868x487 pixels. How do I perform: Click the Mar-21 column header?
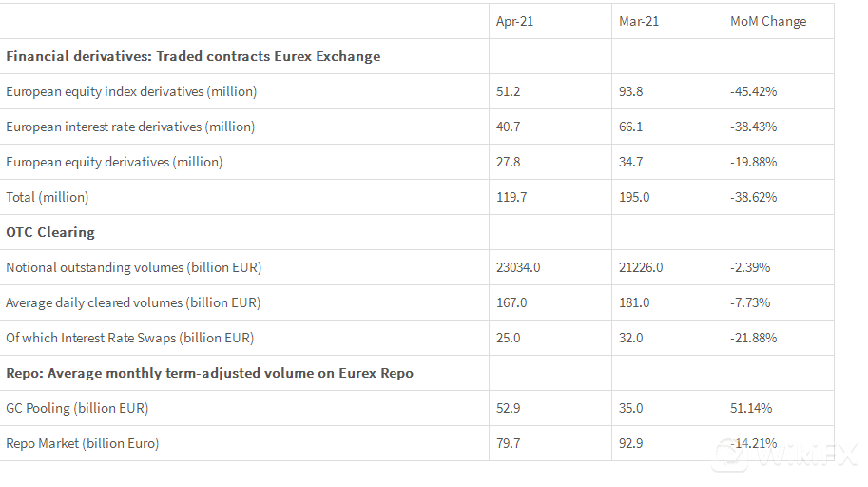coord(638,21)
